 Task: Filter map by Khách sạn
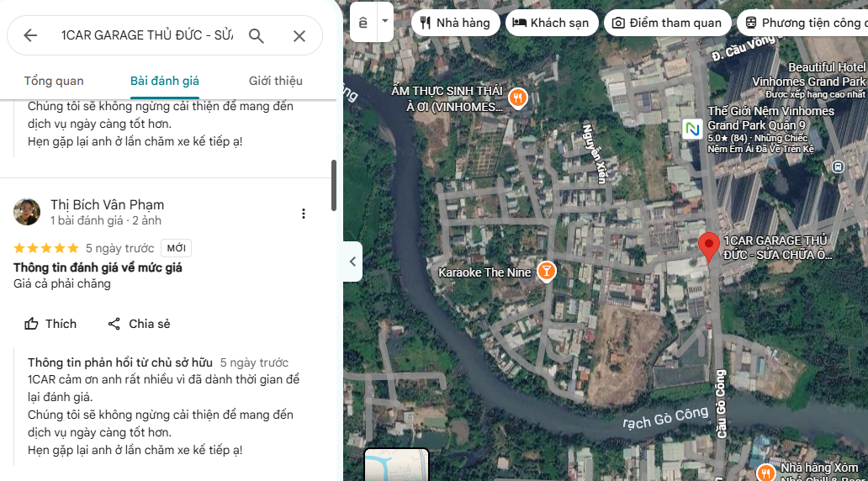[552, 23]
